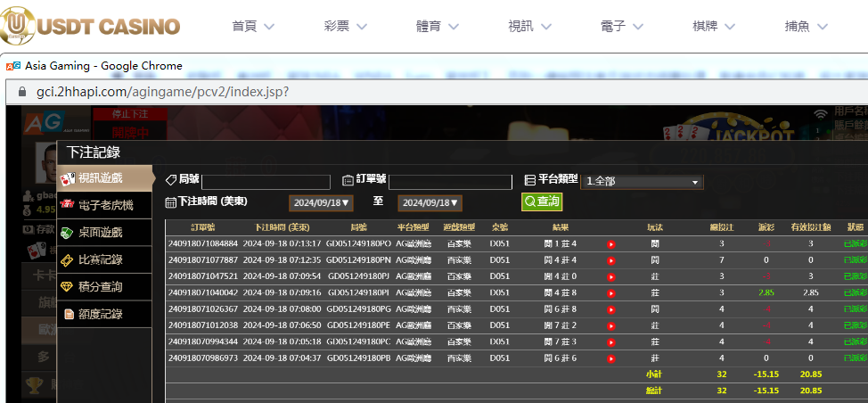Open the start date 2024/09/18 picker
Viewport: 868px width, 403px height.
click(322, 203)
